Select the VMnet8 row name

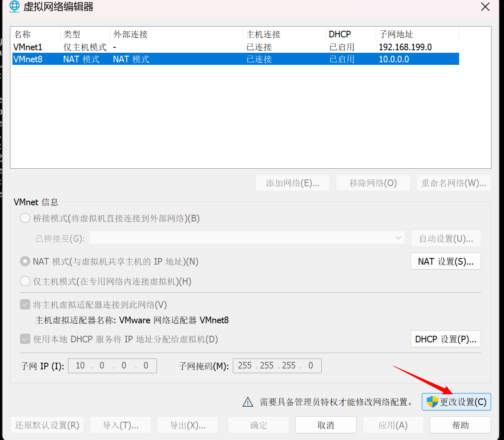[28, 59]
